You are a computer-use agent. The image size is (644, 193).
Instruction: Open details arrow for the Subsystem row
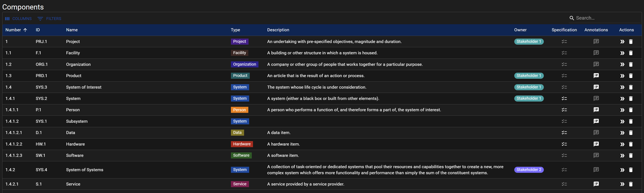[x=622, y=122]
